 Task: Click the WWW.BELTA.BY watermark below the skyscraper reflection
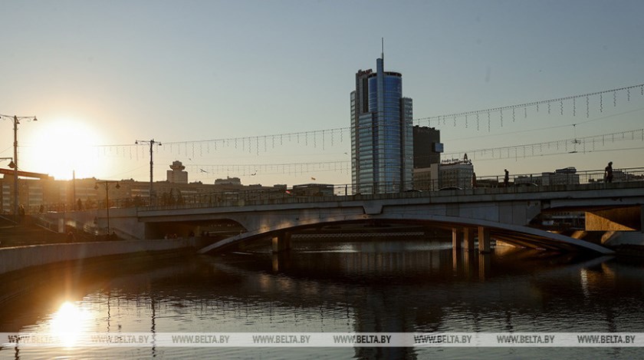point(362,339)
